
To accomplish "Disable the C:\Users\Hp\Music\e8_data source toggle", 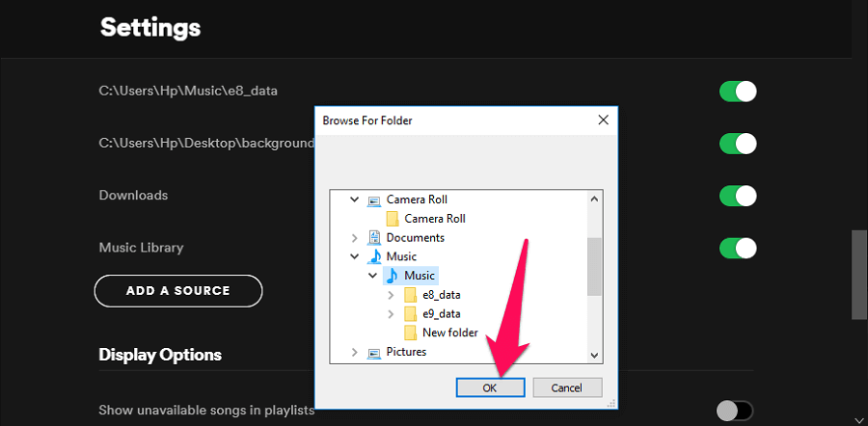I will coord(738,92).
